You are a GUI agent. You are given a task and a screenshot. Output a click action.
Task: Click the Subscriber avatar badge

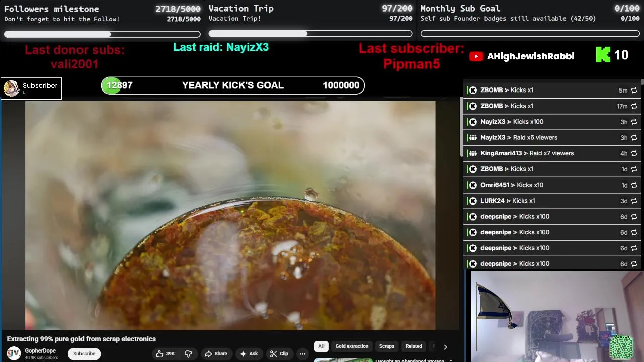tap(11, 88)
